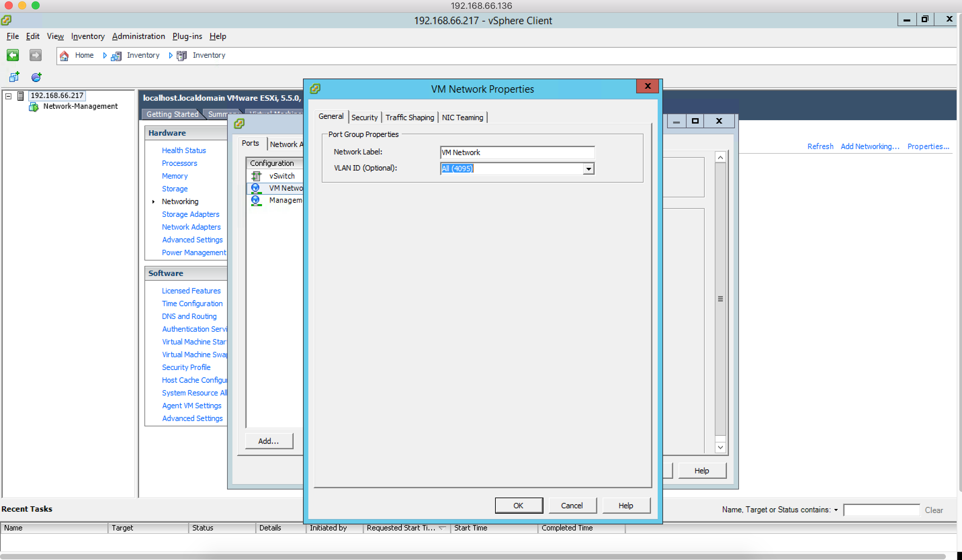This screenshot has height=560, width=962.
Task: Click the new virtual machine toolbar icon
Action: (14, 77)
